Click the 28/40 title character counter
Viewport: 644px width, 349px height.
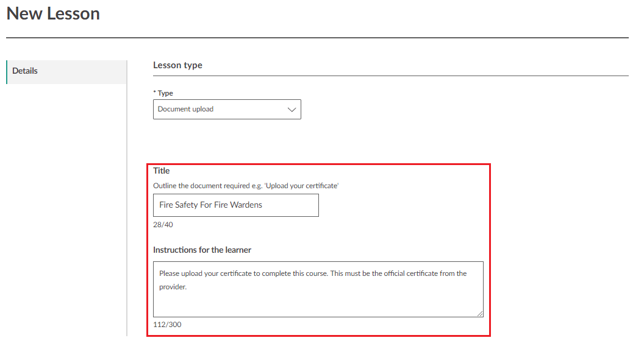pyautogui.click(x=162, y=225)
